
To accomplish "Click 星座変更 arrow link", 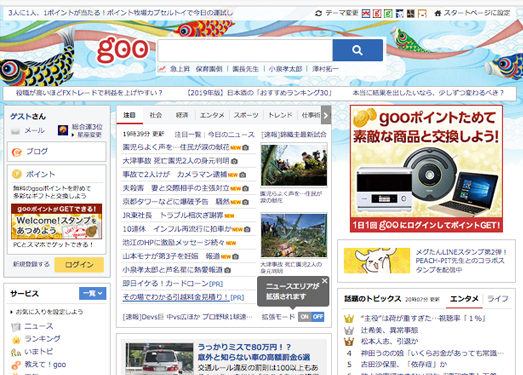I will [87, 135].
